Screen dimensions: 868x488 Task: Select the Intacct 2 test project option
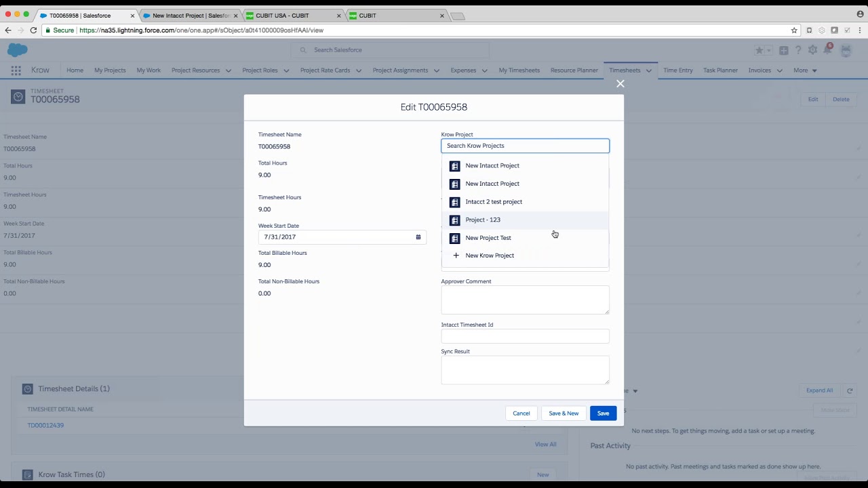525,202
